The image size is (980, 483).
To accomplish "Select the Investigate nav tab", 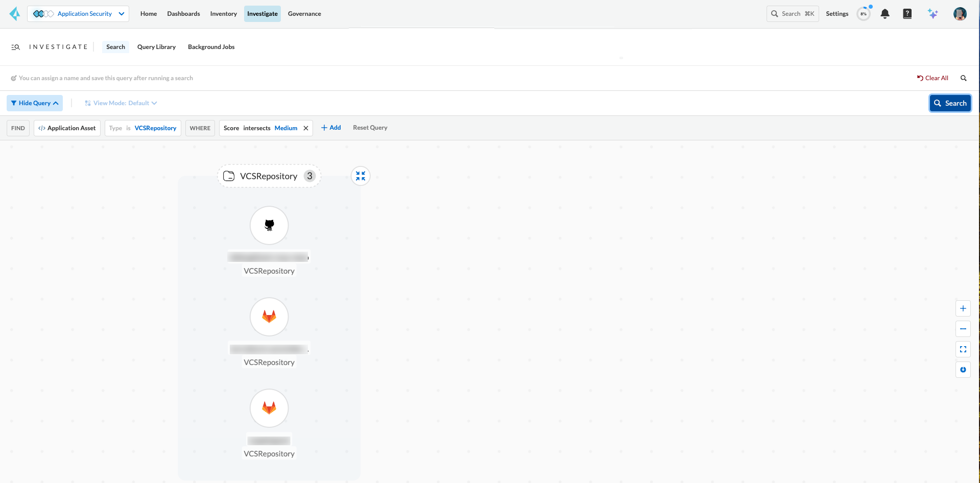I will coord(262,14).
